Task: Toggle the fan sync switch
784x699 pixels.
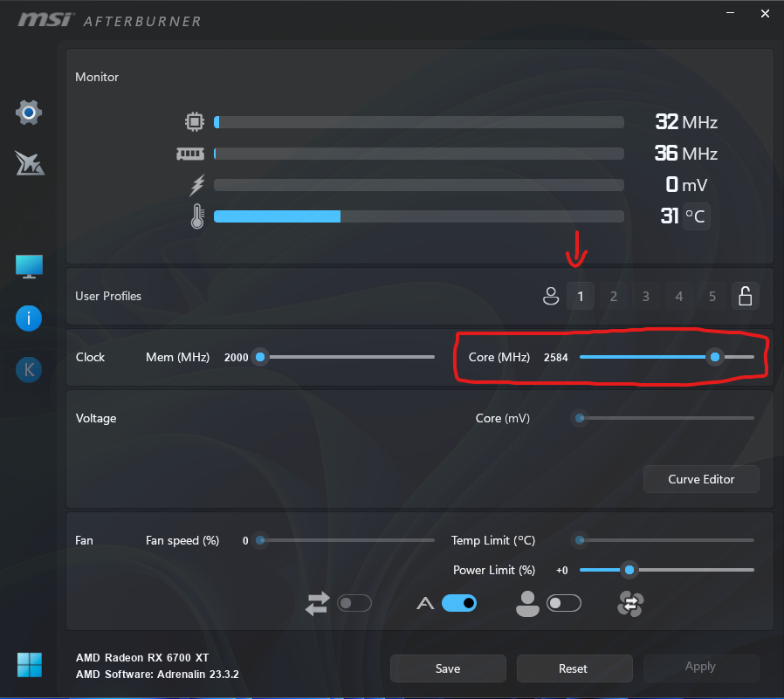Action: click(354, 603)
